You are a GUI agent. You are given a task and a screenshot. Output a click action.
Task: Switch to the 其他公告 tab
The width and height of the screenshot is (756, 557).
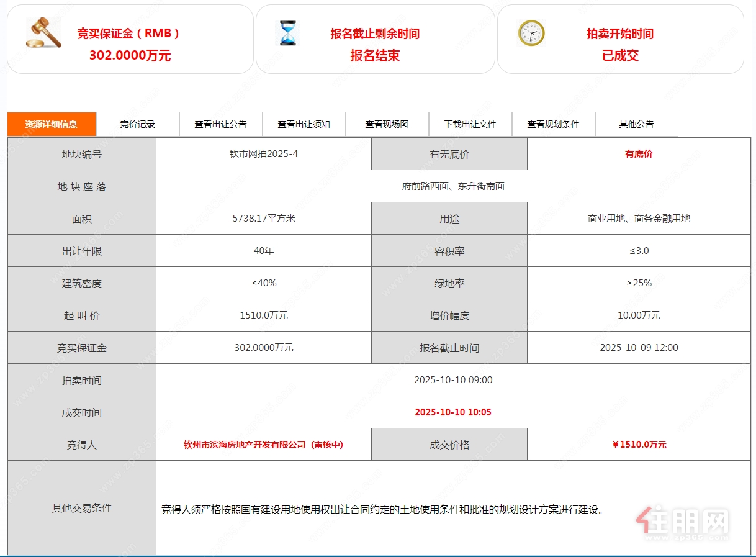click(x=636, y=124)
